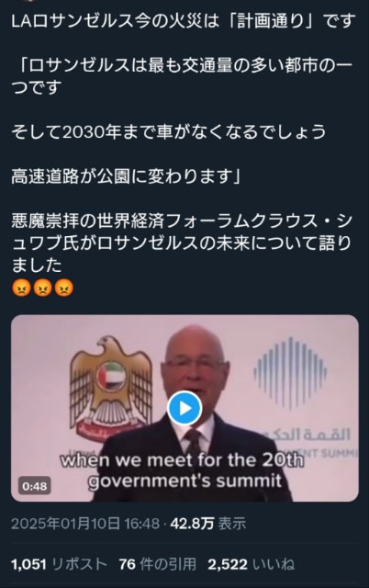Click the speaker's face in the video thumbnail
Image resolution: width=369 pixels, height=588 pixels.
(x=195, y=365)
